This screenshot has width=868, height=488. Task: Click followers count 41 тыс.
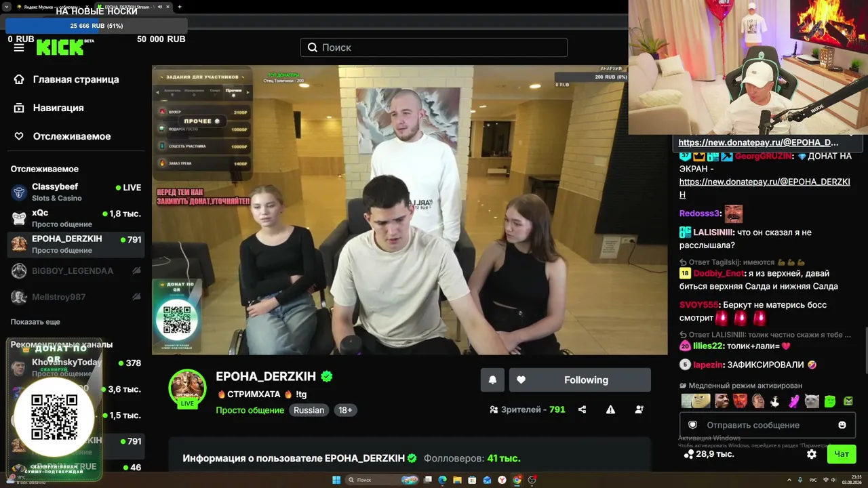504,458
